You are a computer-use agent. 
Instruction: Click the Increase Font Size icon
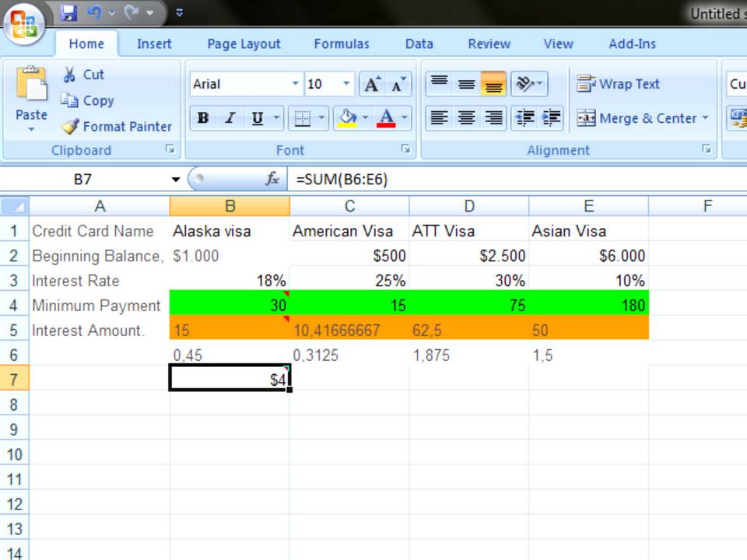coord(372,84)
